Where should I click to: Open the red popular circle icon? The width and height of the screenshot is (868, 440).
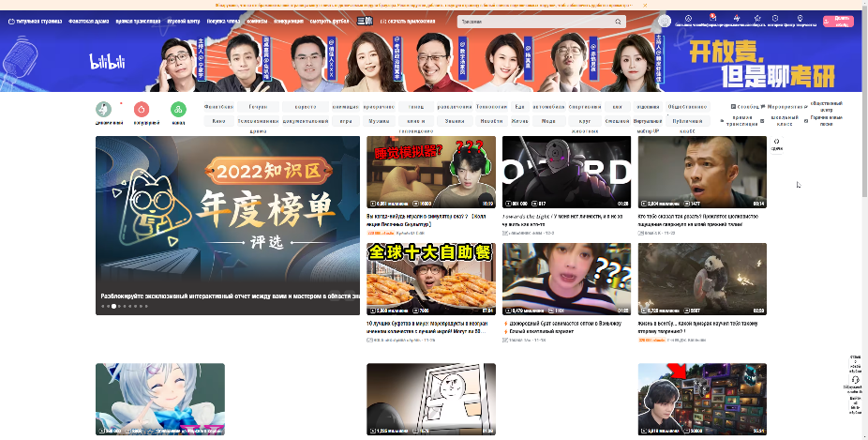pyautogui.click(x=142, y=109)
